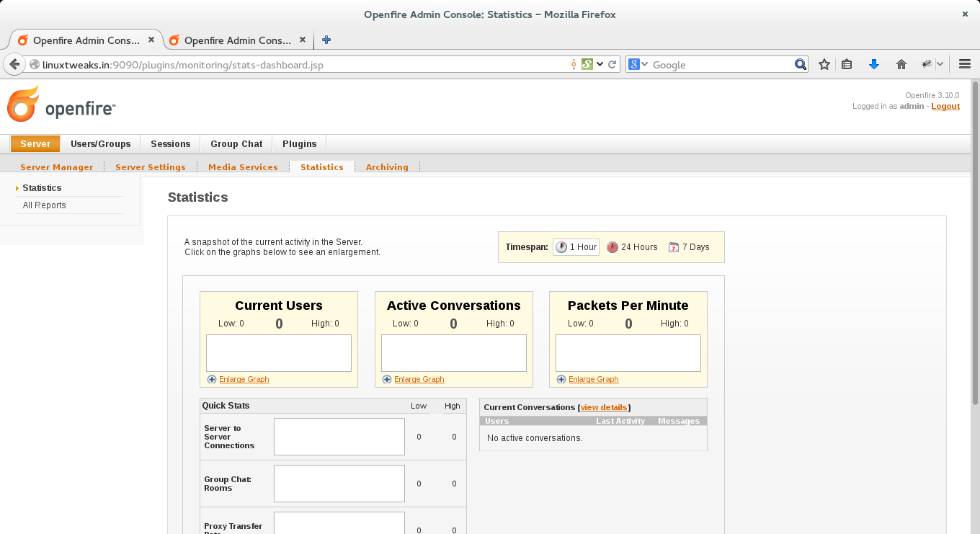Go to Media Services subtab
The image size is (980, 534).
point(243,167)
